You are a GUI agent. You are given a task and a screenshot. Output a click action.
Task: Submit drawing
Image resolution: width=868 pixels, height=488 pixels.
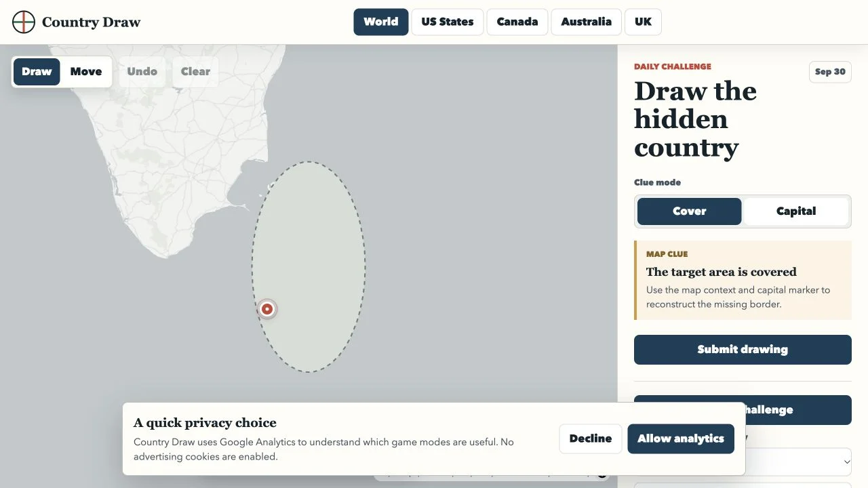coord(743,350)
